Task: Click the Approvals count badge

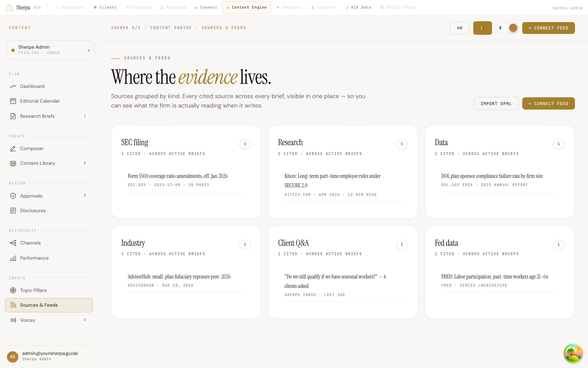Action: pos(85,195)
